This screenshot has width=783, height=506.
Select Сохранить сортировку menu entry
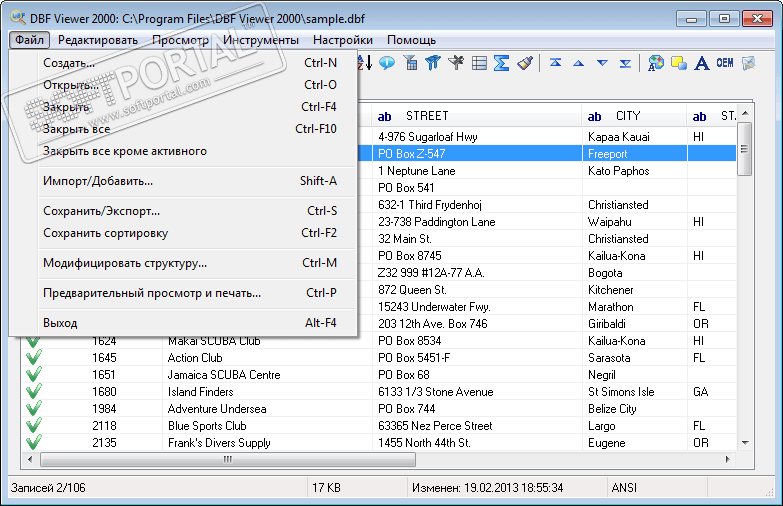(190, 233)
